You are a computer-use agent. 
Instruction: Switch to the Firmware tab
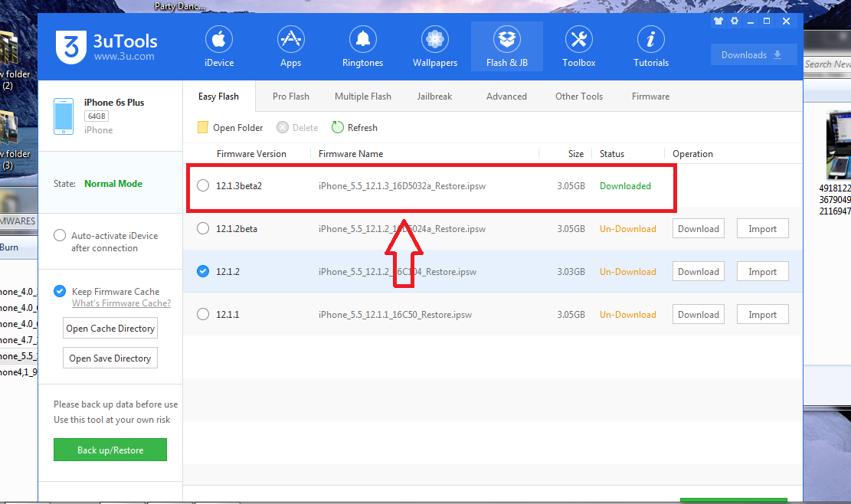coord(650,96)
